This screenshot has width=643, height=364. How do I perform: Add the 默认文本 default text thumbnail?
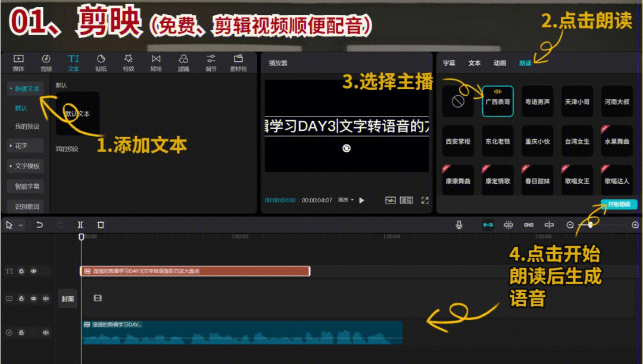[x=77, y=114]
